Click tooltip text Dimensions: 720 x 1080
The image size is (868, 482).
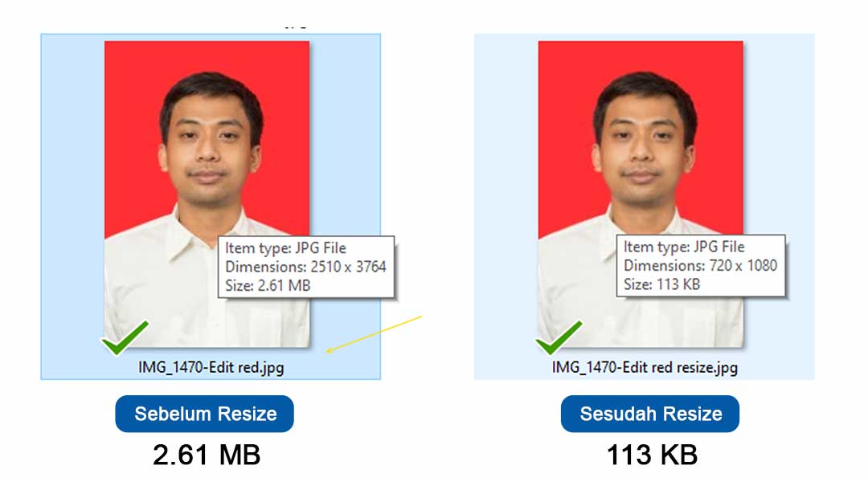pyautogui.click(x=700, y=266)
